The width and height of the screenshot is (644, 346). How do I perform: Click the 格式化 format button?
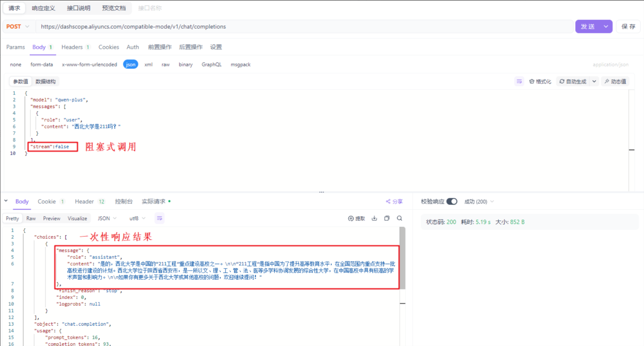click(x=540, y=81)
